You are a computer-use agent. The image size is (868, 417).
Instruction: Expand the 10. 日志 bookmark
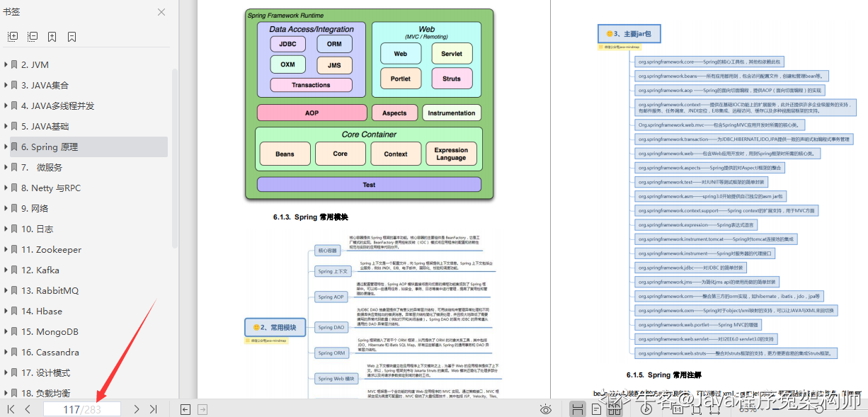(x=6, y=229)
